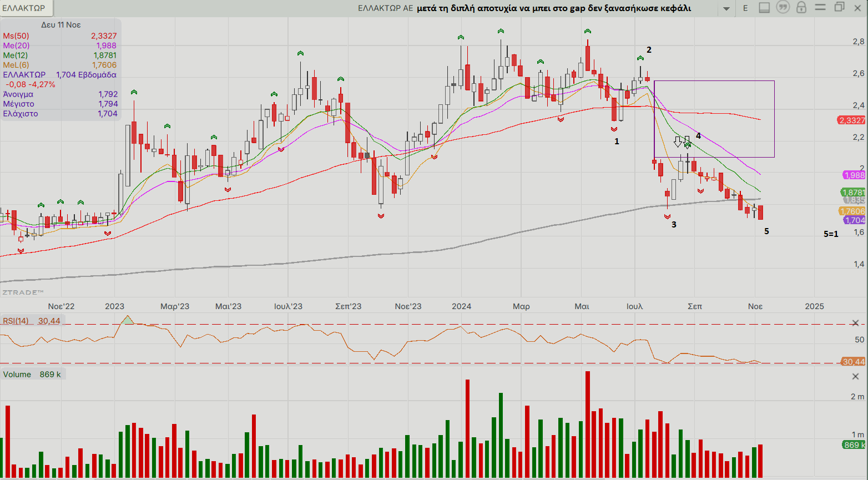The height and width of the screenshot is (480, 868).
Task: Open the quote comments icon
Action: (x=783, y=7)
